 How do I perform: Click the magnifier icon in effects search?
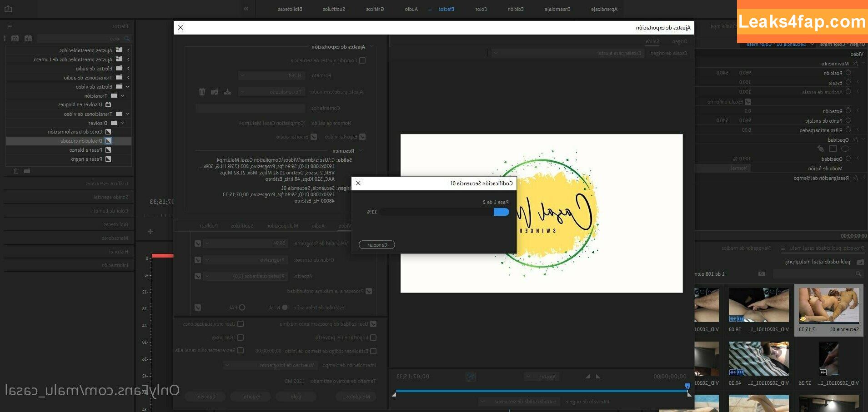pyautogui.click(x=127, y=39)
